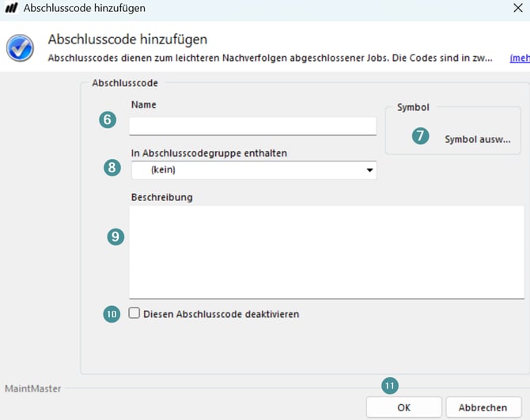530x420 pixels.
Task: Open the (mehr) link in the header
Action: pyautogui.click(x=520, y=58)
